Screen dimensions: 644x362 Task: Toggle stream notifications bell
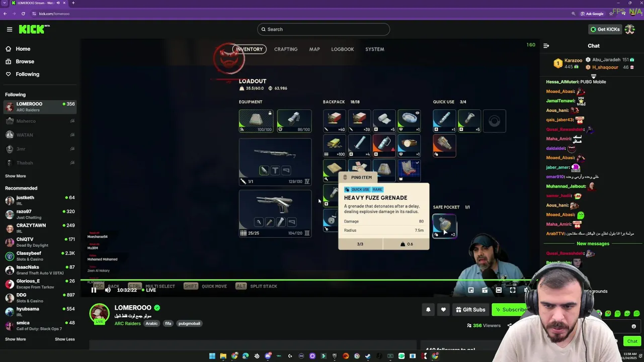(428, 310)
